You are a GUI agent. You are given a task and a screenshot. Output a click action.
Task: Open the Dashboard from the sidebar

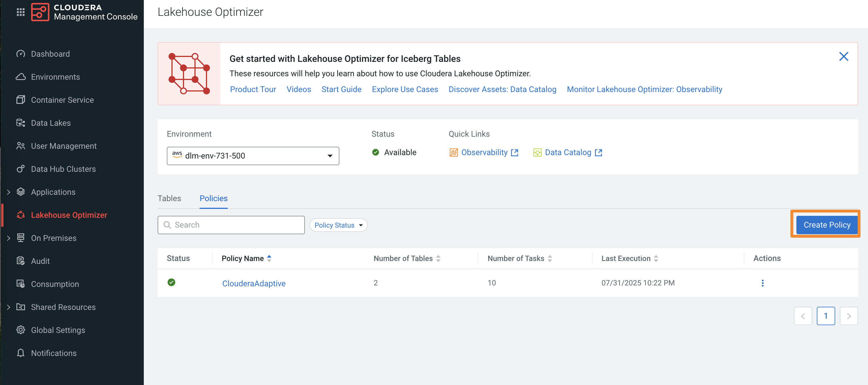point(50,53)
